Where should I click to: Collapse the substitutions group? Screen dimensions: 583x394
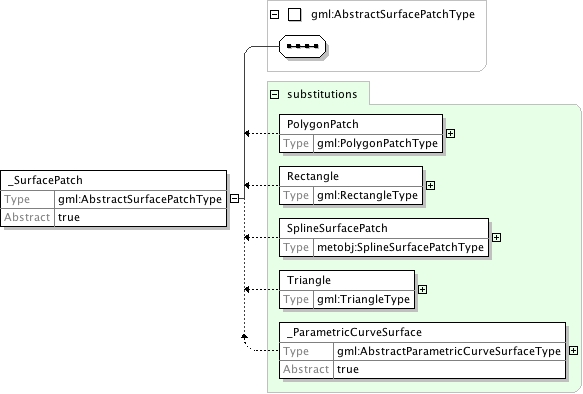pyautogui.click(x=274, y=94)
